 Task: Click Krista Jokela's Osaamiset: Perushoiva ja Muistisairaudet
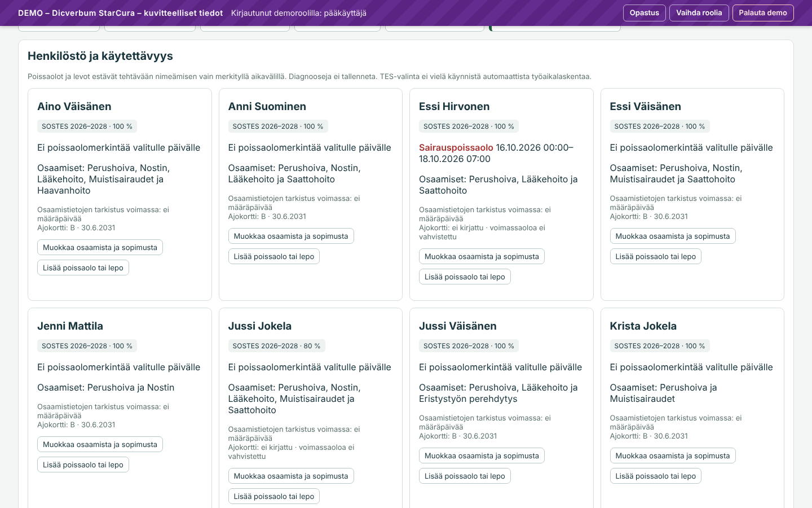pyautogui.click(x=664, y=393)
